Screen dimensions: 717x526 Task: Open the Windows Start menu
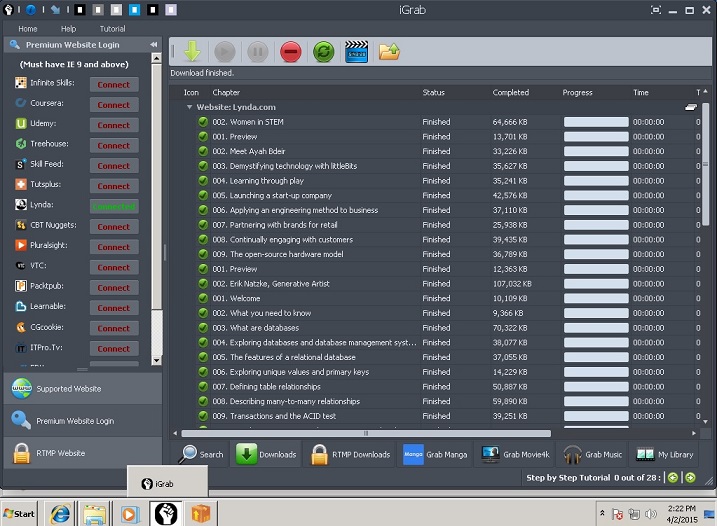[x=19, y=514]
